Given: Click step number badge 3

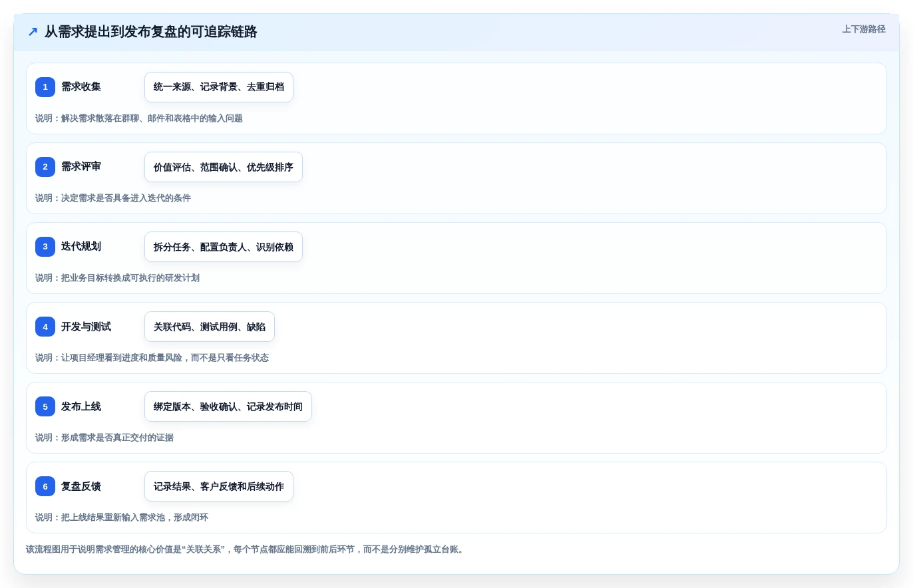Looking at the screenshot, I should [x=45, y=247].
